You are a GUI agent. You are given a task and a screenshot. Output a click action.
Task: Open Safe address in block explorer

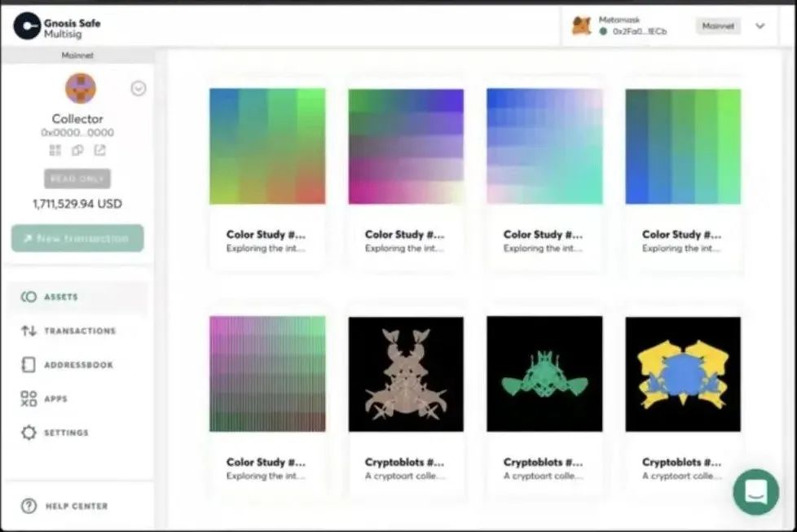pos(99,150)
